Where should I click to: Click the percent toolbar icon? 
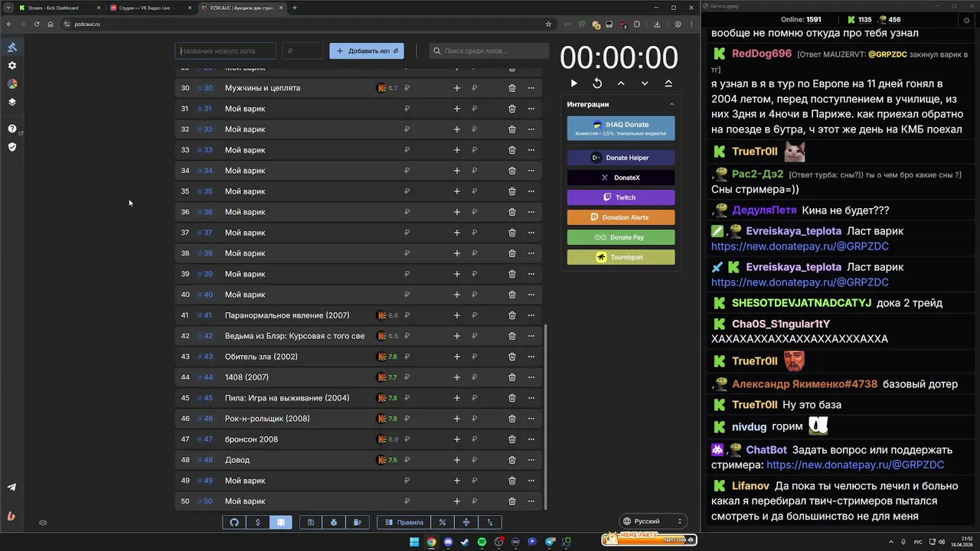point(443,522)
